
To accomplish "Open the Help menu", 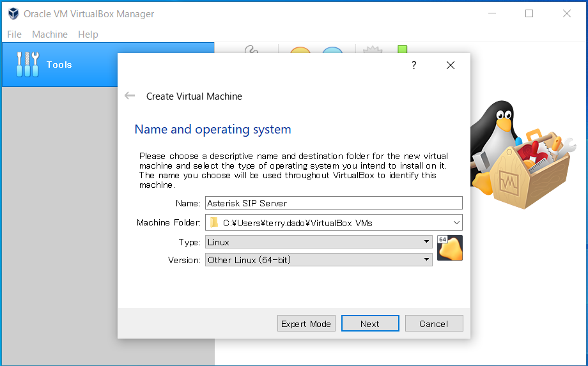I will [x=88, y=34].
